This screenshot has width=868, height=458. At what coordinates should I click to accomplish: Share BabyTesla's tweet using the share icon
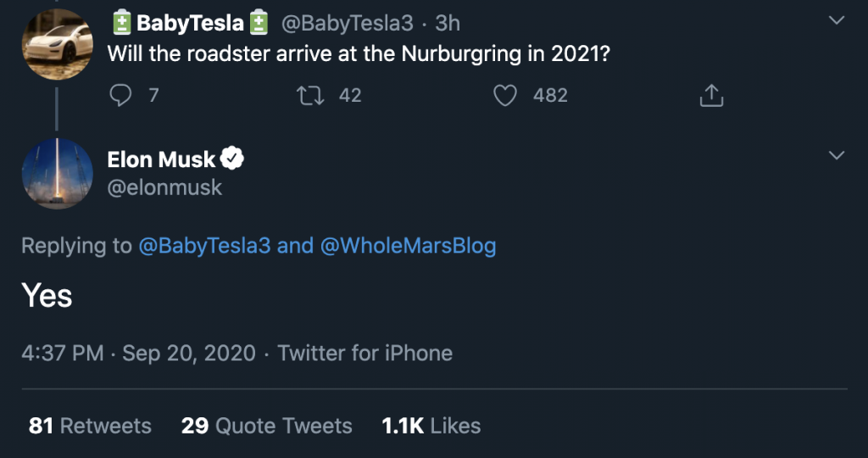(x=711, y=95)
